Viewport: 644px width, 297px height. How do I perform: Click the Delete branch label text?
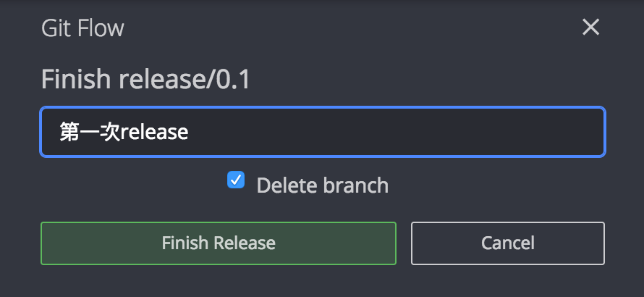tap(323, 185)
